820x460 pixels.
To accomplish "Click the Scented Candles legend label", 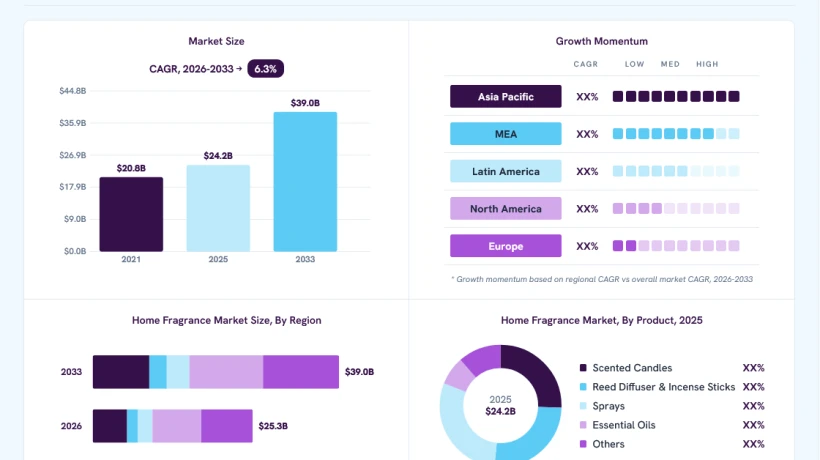I will 632,368.
